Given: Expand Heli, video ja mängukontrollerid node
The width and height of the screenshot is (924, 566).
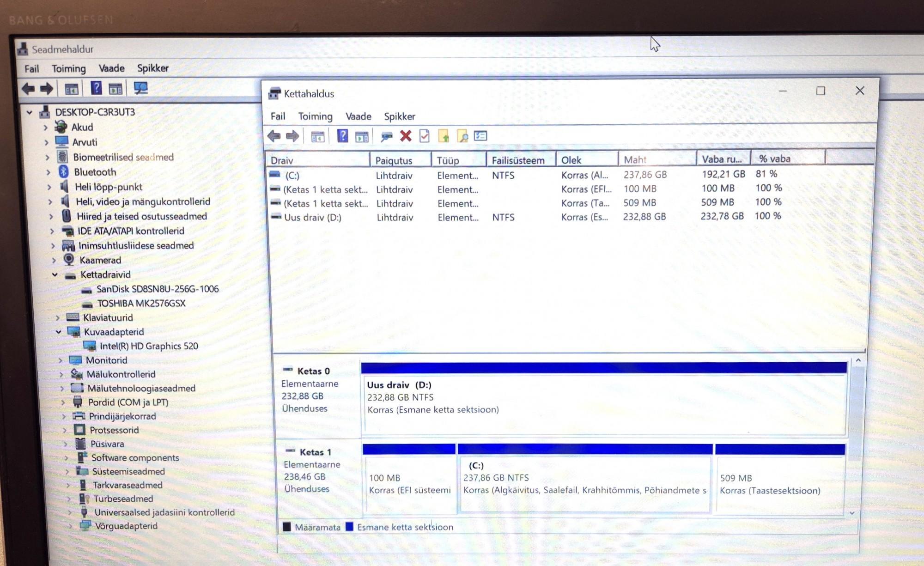Looking at the screenshot, I should tap(50, 202).
